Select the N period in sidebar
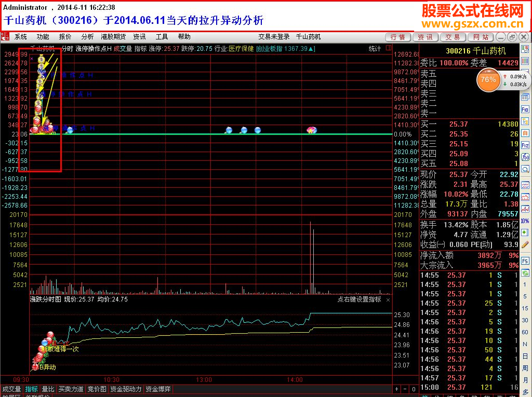Image resolution: width=532 pixels, height=397 pixels. pyautogui.click(x=525, y=344)
